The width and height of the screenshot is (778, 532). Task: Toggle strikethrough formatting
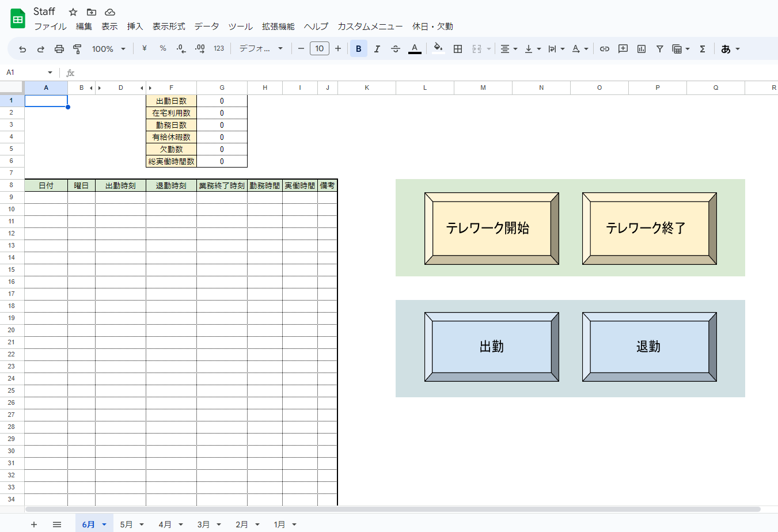396,48
